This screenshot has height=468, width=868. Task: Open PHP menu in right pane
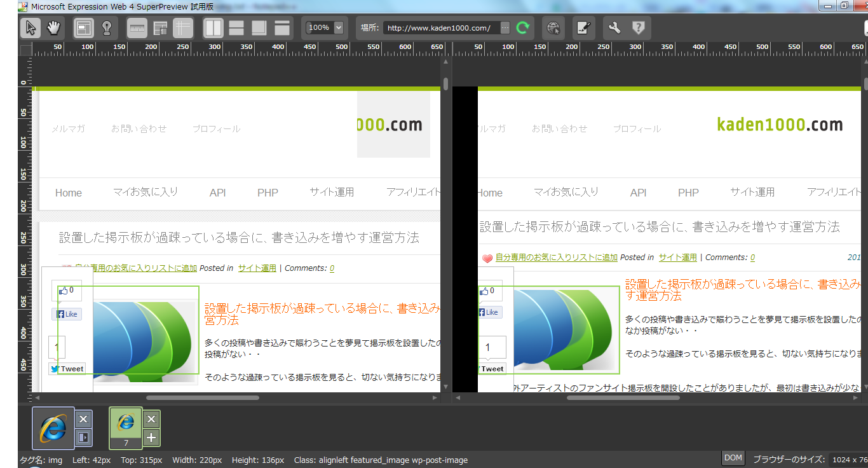[688, 193]
